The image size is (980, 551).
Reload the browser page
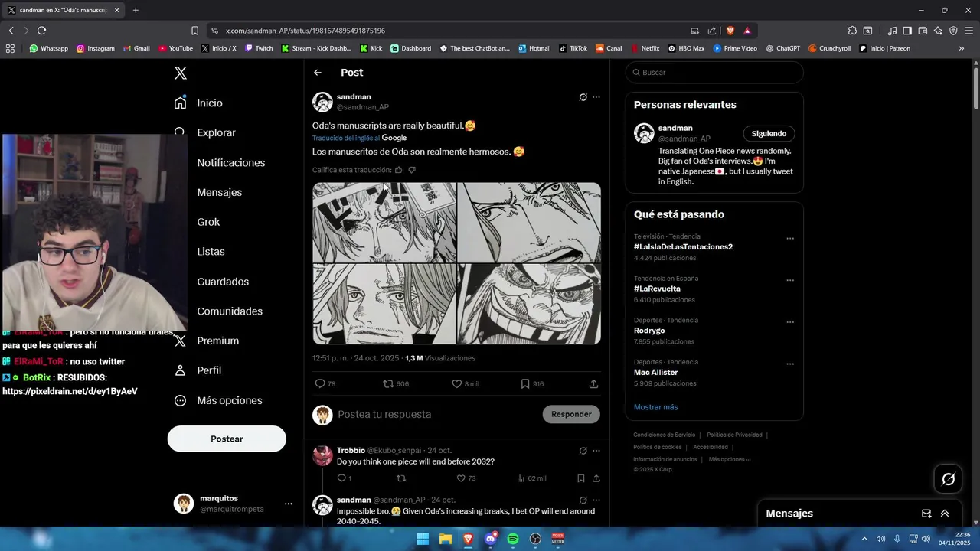[41, 31]
